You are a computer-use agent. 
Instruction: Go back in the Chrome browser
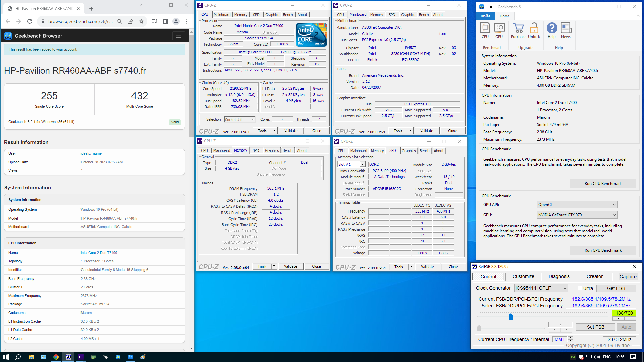point(8,21)
